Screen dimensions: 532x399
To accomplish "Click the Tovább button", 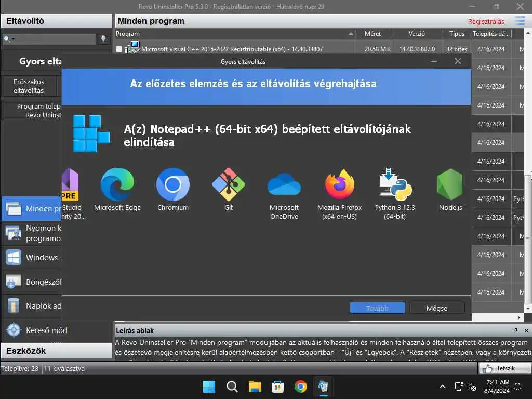I will (377, 308).
